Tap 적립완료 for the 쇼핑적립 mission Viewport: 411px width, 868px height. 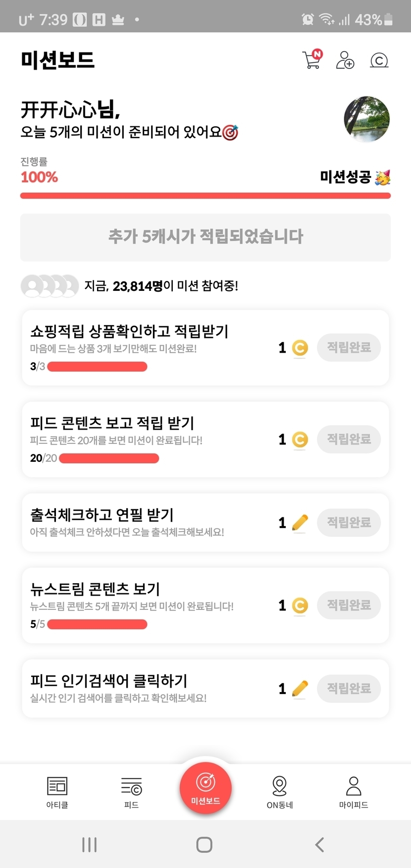coord(349,347)
